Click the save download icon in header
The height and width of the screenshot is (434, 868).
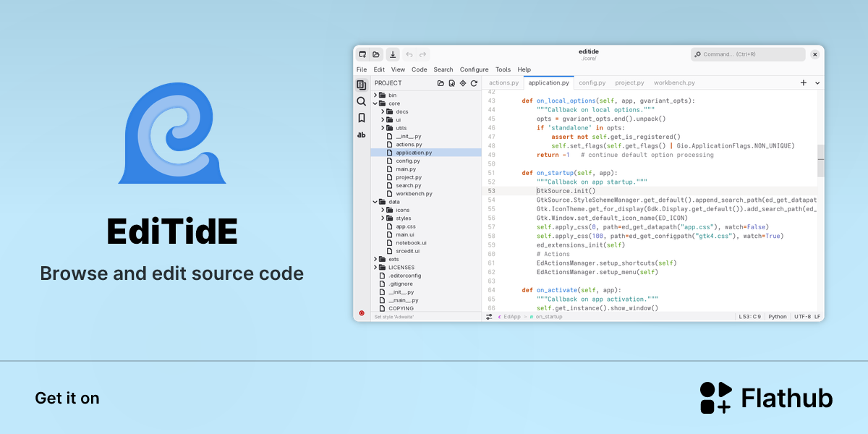(x=393, y=54)
